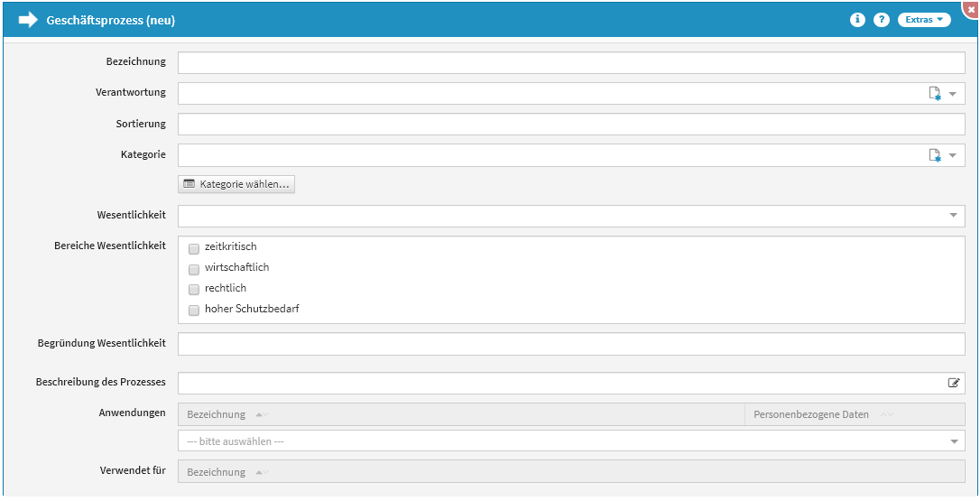
Task: Open the Extras dropdown menu
Action: click(x=924, y=20)
